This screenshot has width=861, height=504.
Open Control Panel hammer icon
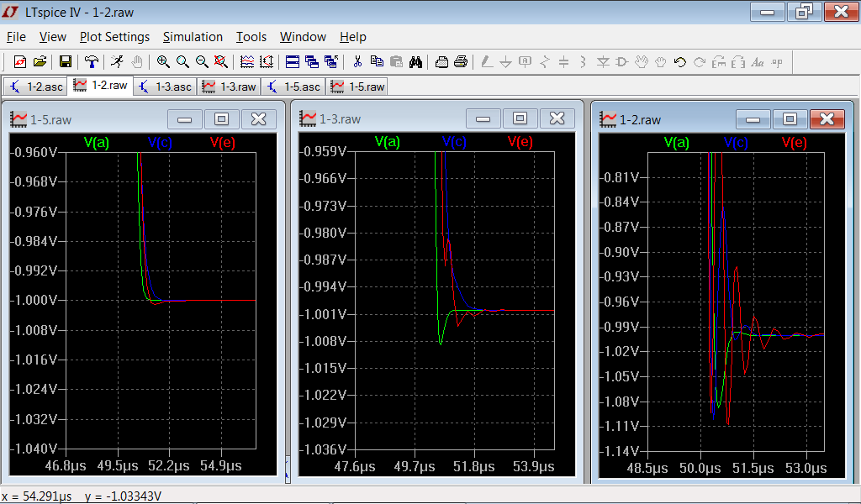[91, 61]
